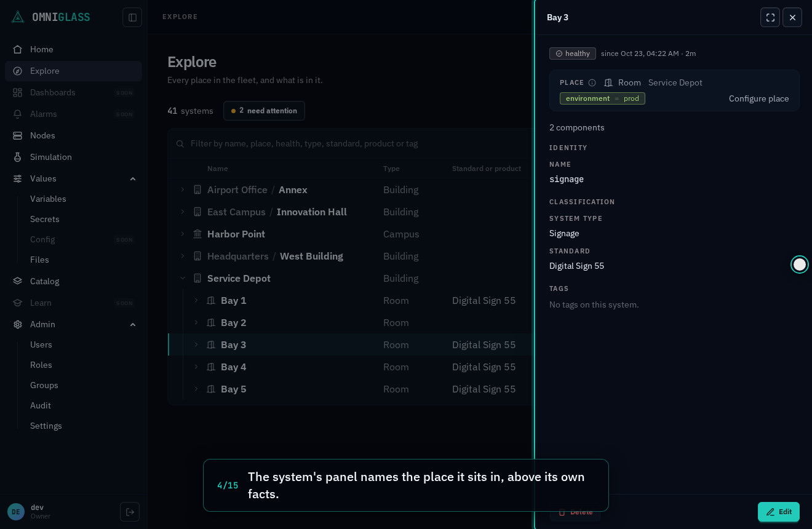This screenshot has height=529, width=812.
Task: Click the Dashboards grid icon
Action: 18,92
